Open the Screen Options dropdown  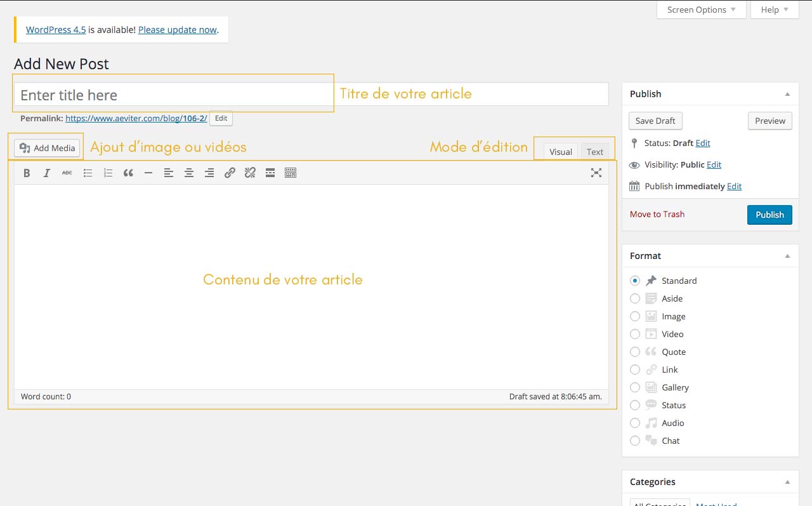[x=701, y=10]
